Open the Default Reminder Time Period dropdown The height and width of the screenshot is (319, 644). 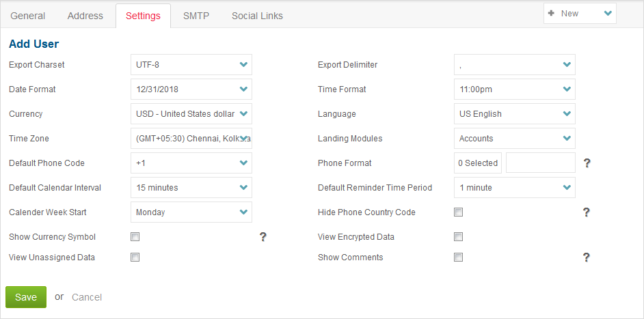point(515,188)
